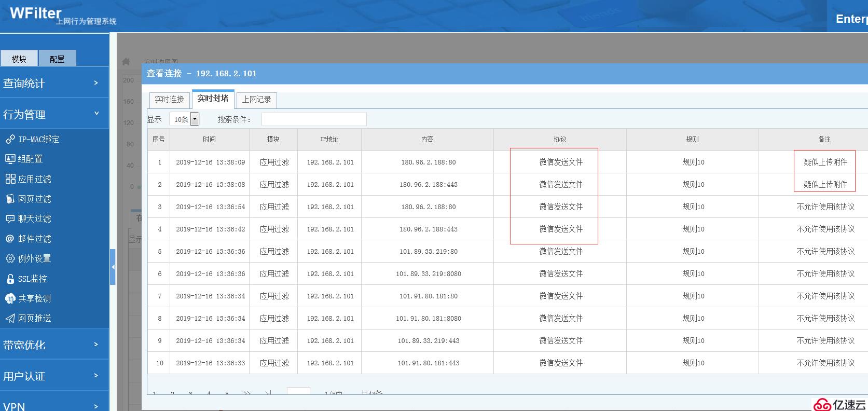Click 规则10 in row 7
Screen dimensions: 868x411
(x=693, y=296)
